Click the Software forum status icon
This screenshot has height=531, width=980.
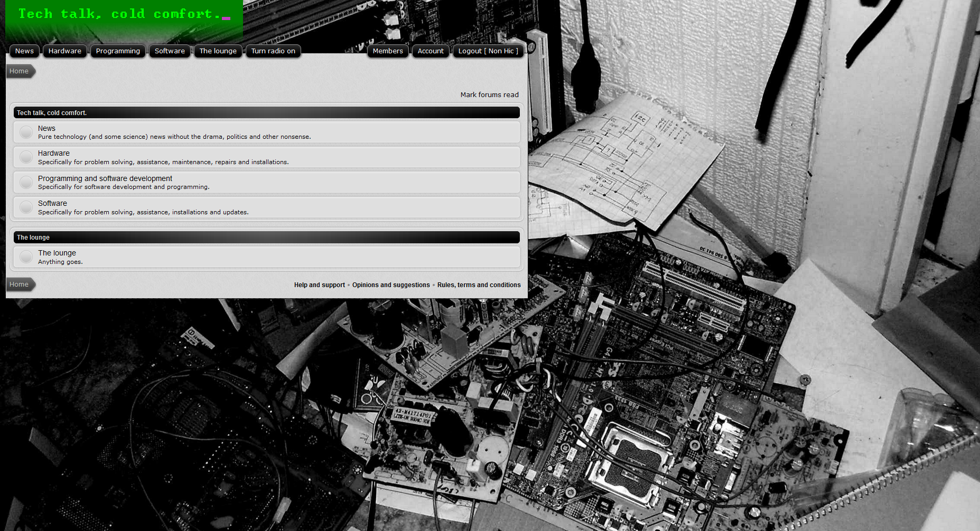(x=26, y=207)
